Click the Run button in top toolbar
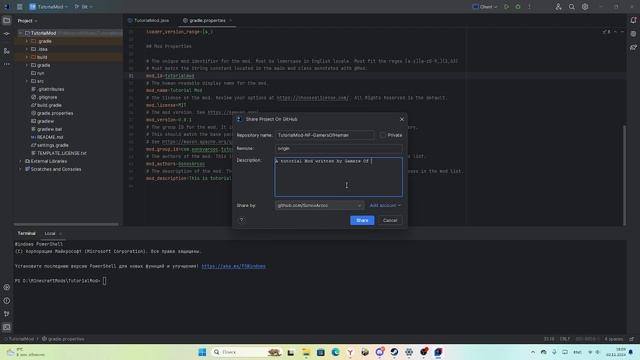Image resolution: width=640 pixels, height=360 pixels. [507, 7]
